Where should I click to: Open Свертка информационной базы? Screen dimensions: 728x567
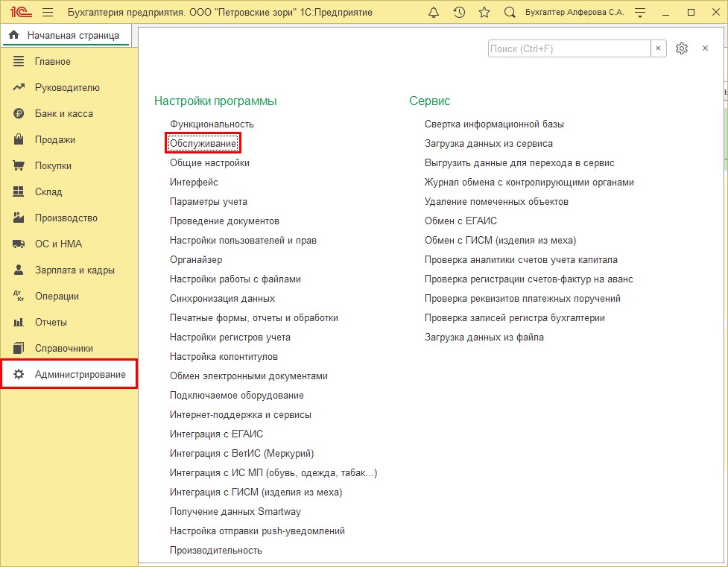(x=494, y=124)
